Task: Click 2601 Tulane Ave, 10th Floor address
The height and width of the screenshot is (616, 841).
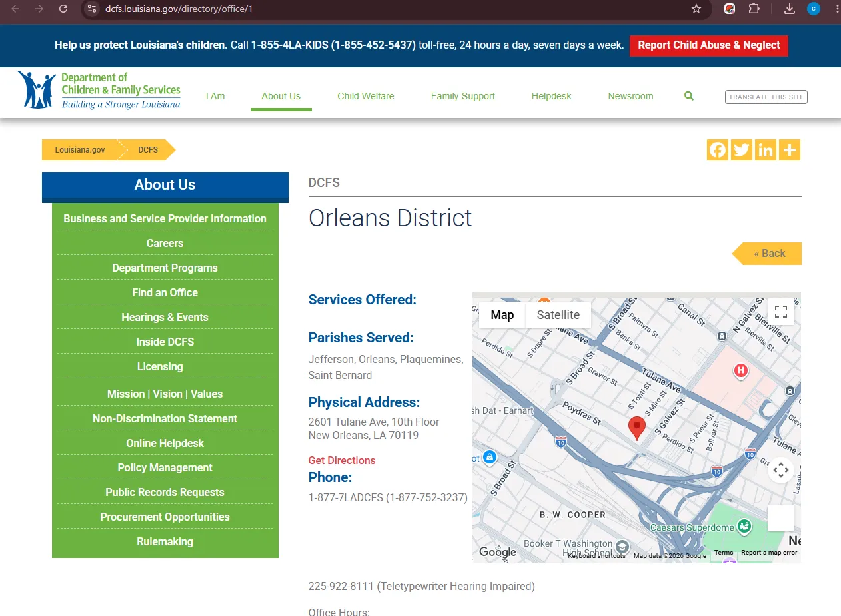Action: pyautogui.click(x=374, y=422)
